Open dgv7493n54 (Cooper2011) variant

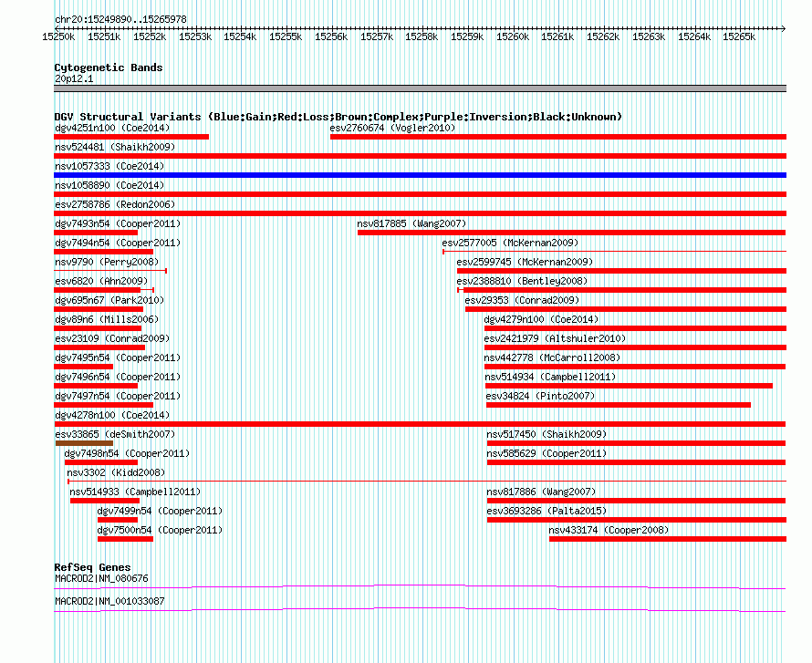(118, 223)
